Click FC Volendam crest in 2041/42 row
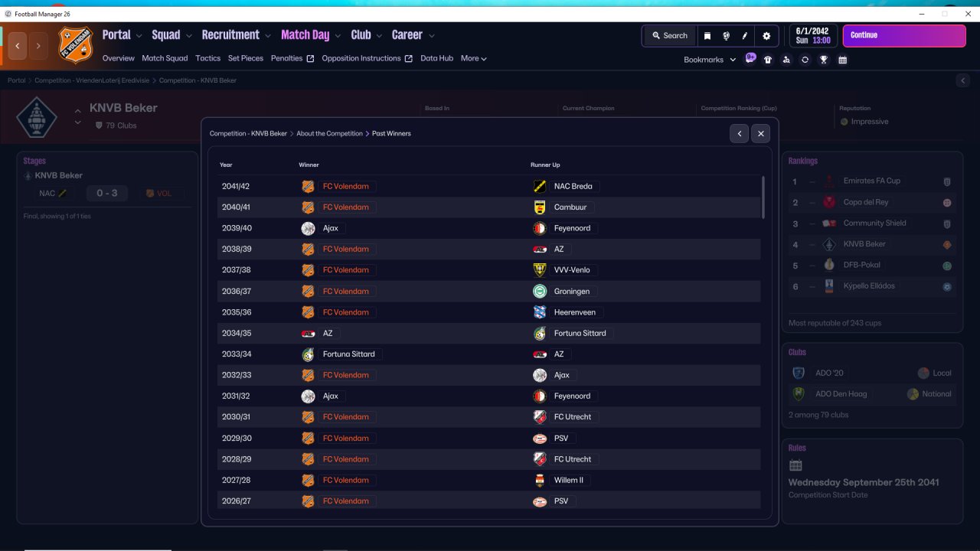 (x=308, y=186)
